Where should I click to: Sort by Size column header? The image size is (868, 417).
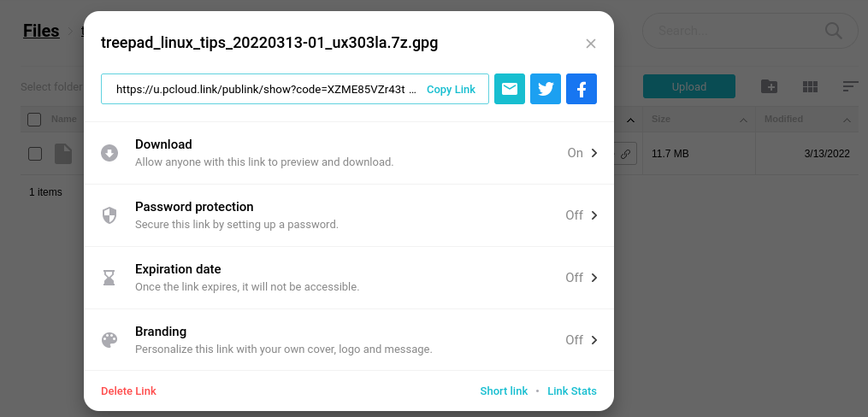point(661,119)
